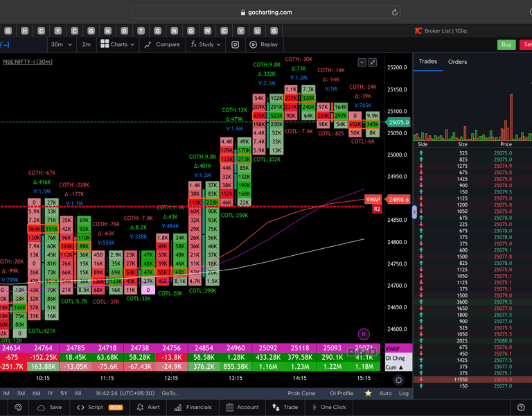The height and width of the screenshot is (416, 532).
Task: Collapse the bottom stats pane arrow
Action: point(351,352)
